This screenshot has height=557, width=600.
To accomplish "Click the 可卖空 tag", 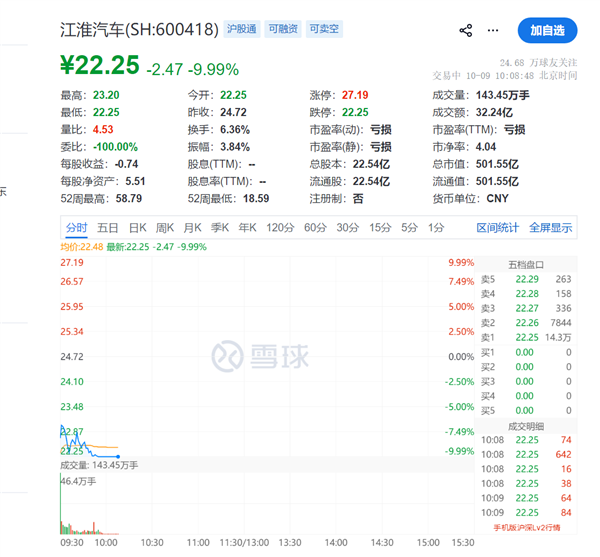I will [x=324, y=29].
